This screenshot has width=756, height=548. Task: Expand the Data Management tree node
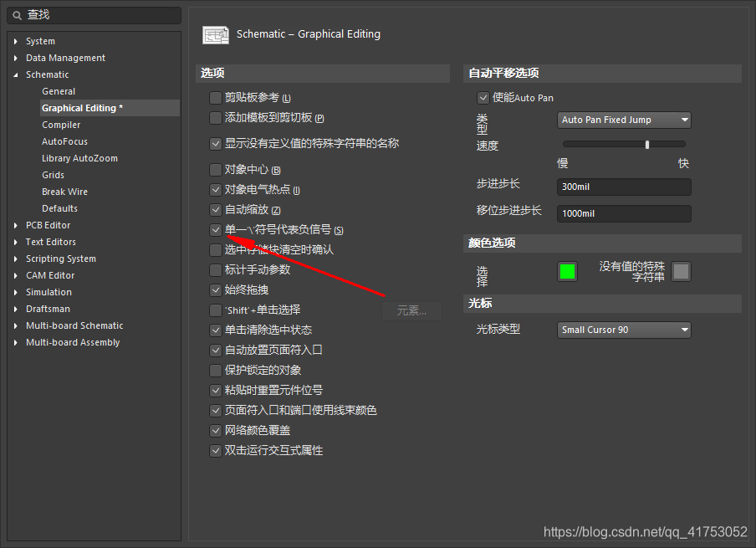click(x=16, y=58)
